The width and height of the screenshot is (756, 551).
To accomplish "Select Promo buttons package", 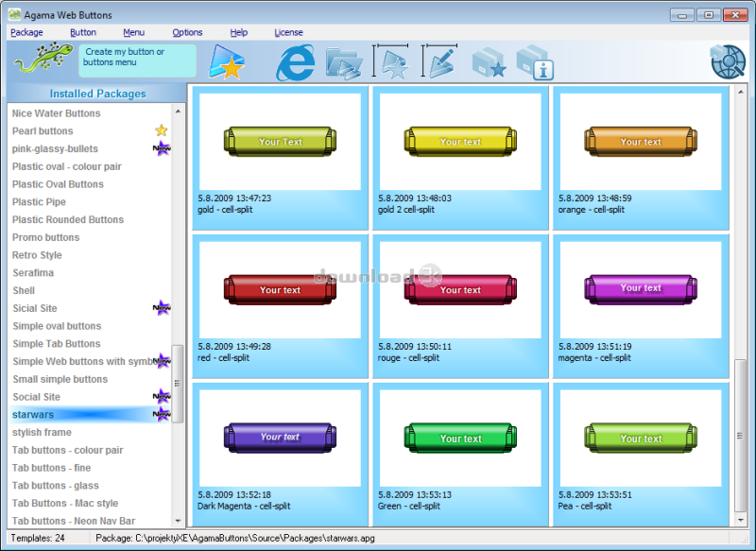I will pos(90,237).
